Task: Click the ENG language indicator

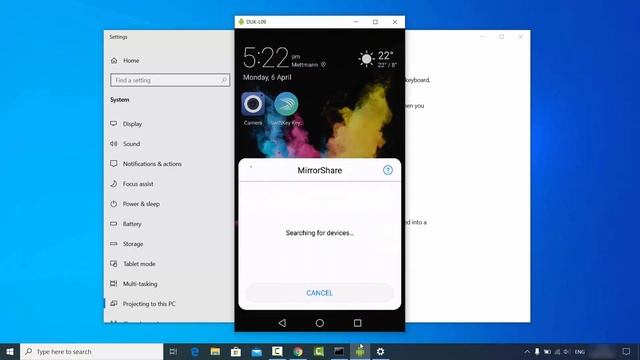Action: pyautogui.click(x=580, y=351)
